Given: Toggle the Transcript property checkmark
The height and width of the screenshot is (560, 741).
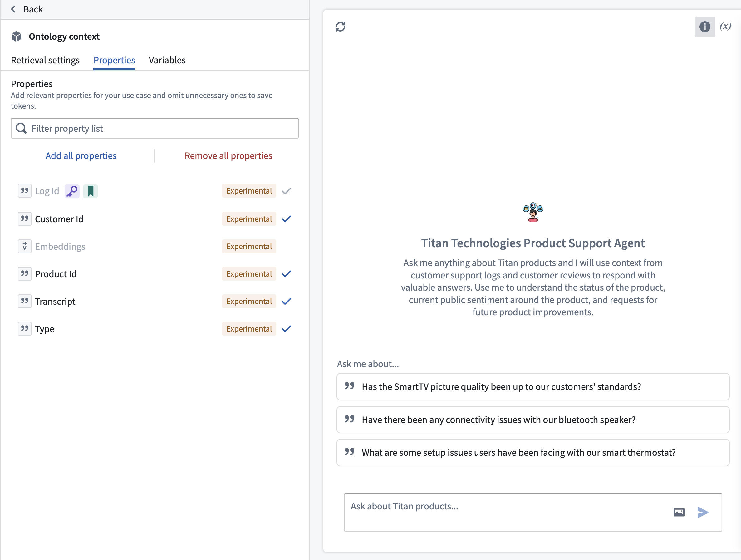Looking at the screenshot, I should tap(287, 302).
